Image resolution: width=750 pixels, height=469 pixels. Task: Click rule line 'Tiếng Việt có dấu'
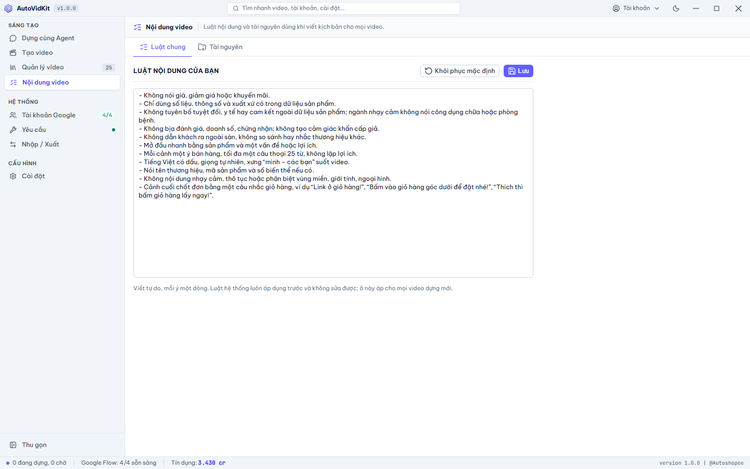click(244, 162)
